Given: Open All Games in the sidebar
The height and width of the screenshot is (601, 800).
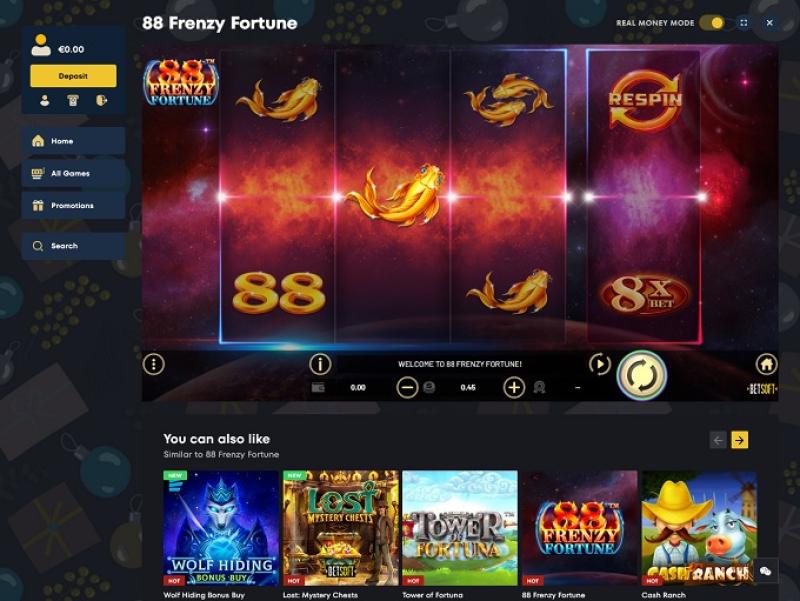Looking at the screenshot, I should click(x=73, y=173).
